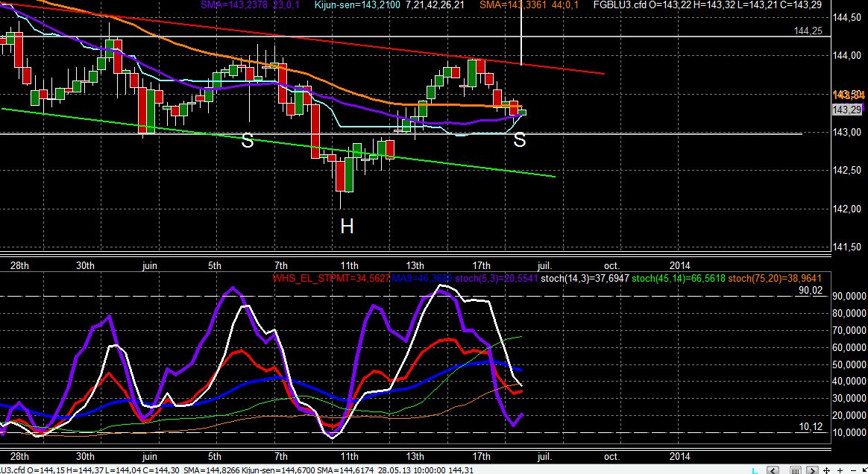
Task: Click '17th' on the indicator panel date axis
Action: coord(481,456)
